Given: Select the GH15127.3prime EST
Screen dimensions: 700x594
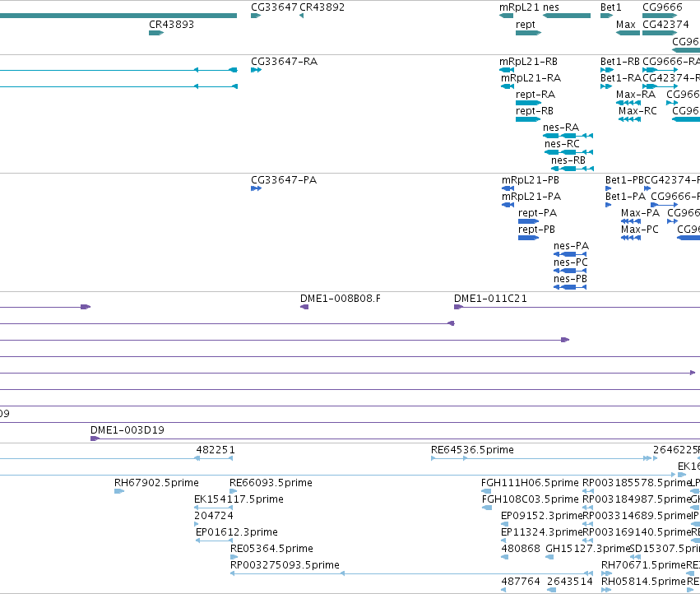Looking at the screenshot, I should click(549, 557).
